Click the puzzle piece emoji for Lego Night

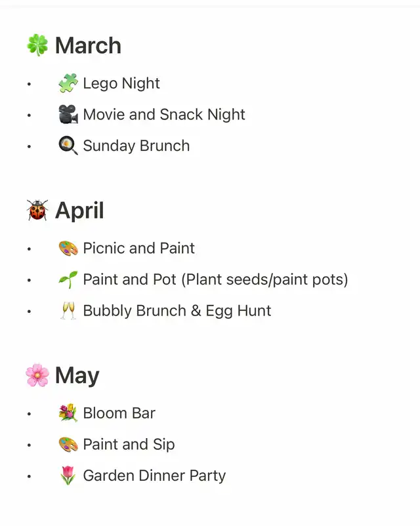coord(68,83)
